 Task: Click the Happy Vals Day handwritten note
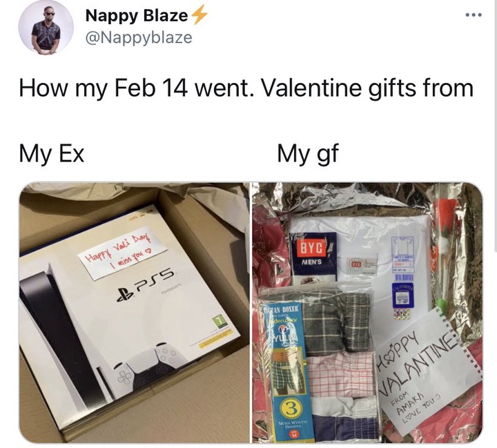point(122,253)
